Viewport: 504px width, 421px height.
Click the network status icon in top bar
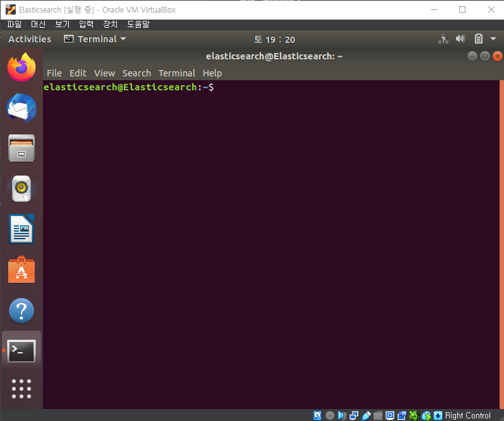(443, 39)
